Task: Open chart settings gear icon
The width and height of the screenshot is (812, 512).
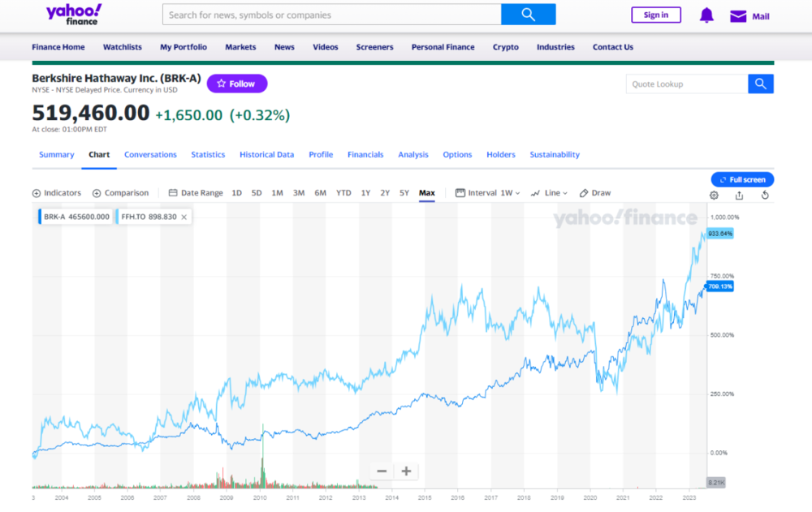Action: pos(714,196)
